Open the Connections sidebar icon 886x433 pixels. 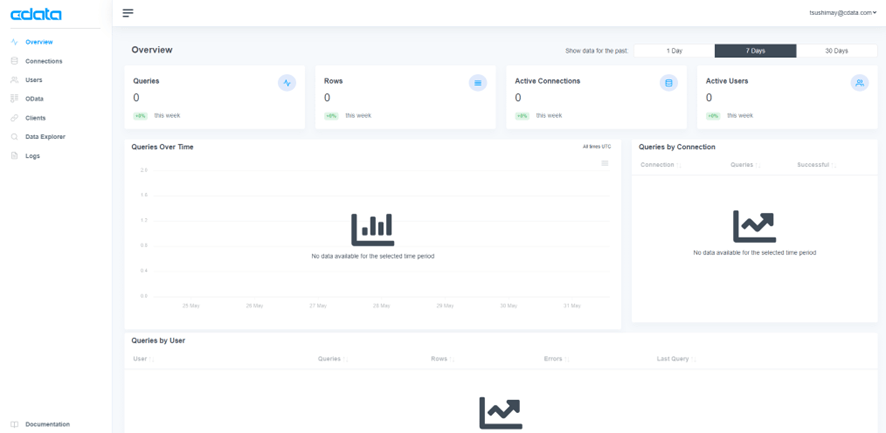(14, 61)
